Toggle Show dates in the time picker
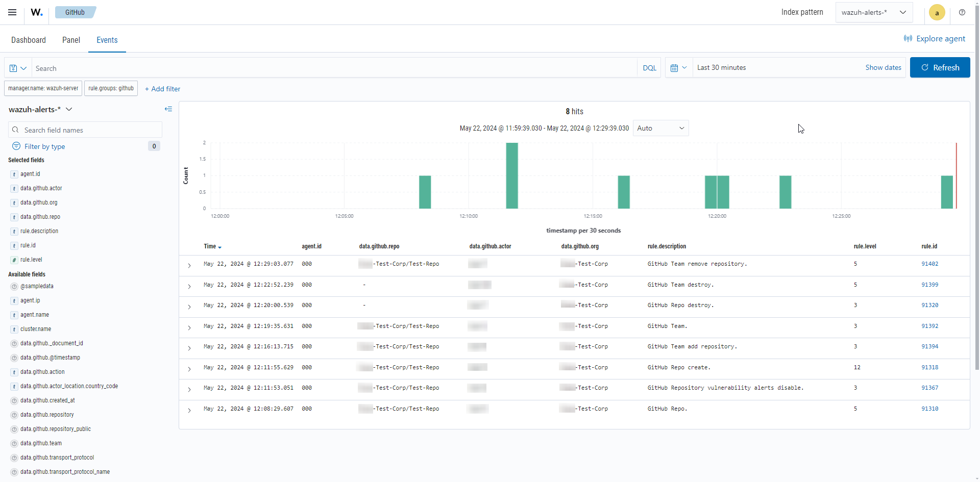Screen dimensions: 980x482 884,67
